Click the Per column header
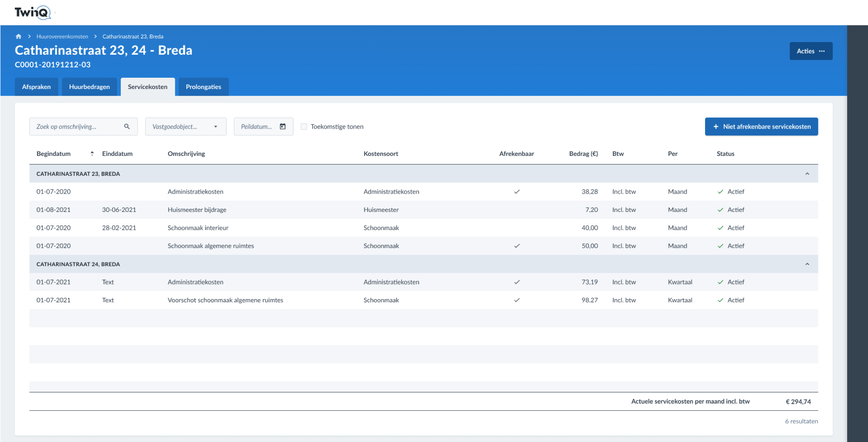868x442 pixels. 673,154
